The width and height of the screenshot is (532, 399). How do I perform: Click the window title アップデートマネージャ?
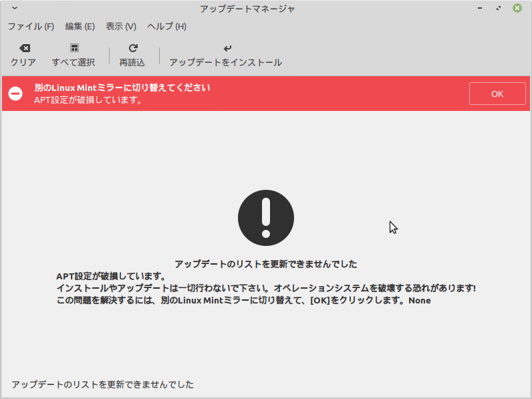(247, 9)
